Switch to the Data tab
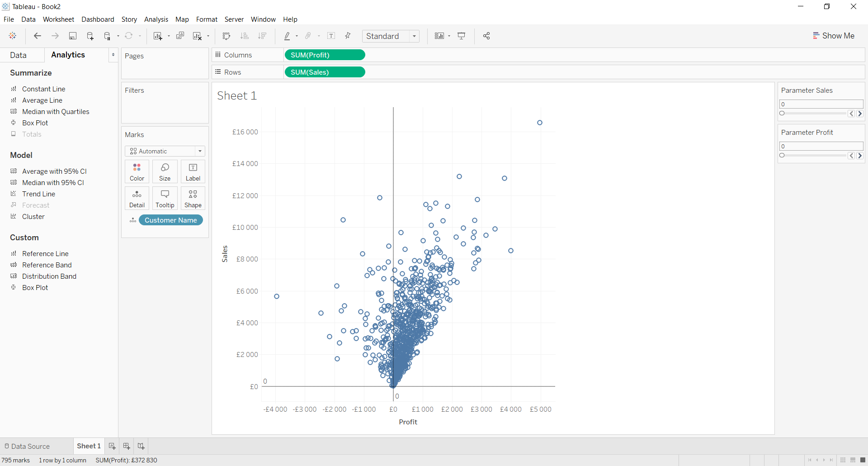868x466 pixels. (19, 55)
